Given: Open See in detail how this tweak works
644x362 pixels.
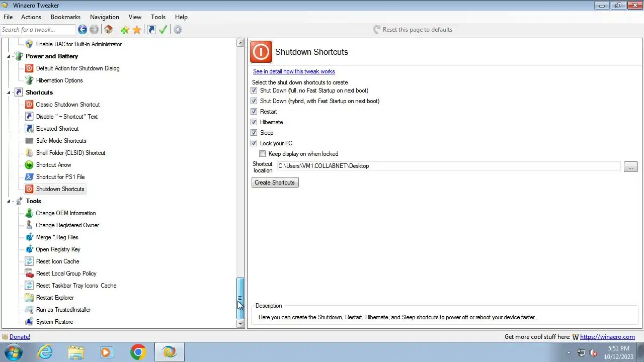Looking at the screenshot, I should (x=294, y=71).
